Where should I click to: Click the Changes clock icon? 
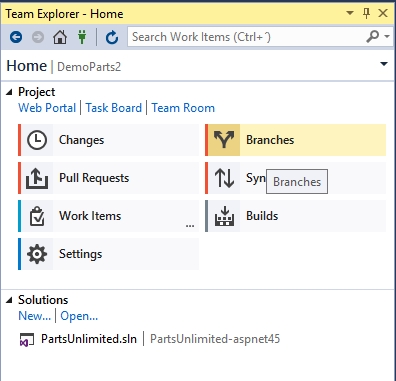pyautogui.click(x=37, y=140)
